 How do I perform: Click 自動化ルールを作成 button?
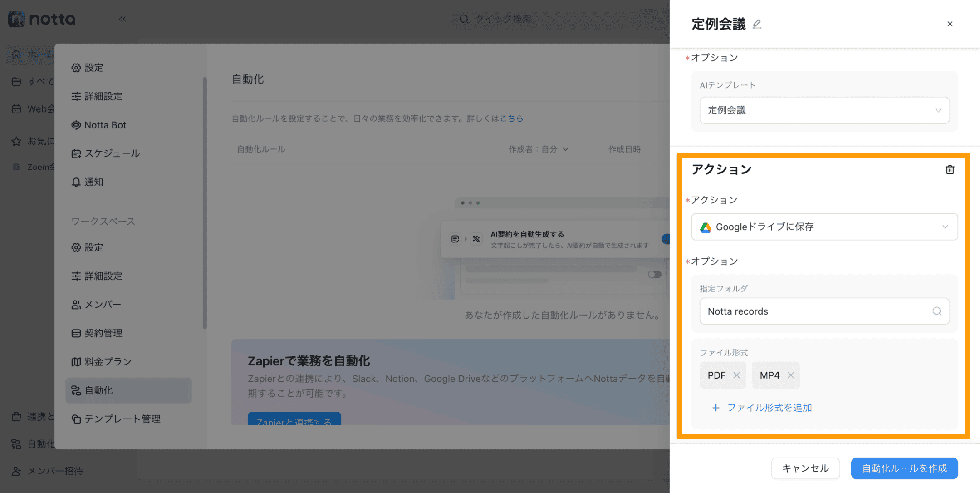904,468
